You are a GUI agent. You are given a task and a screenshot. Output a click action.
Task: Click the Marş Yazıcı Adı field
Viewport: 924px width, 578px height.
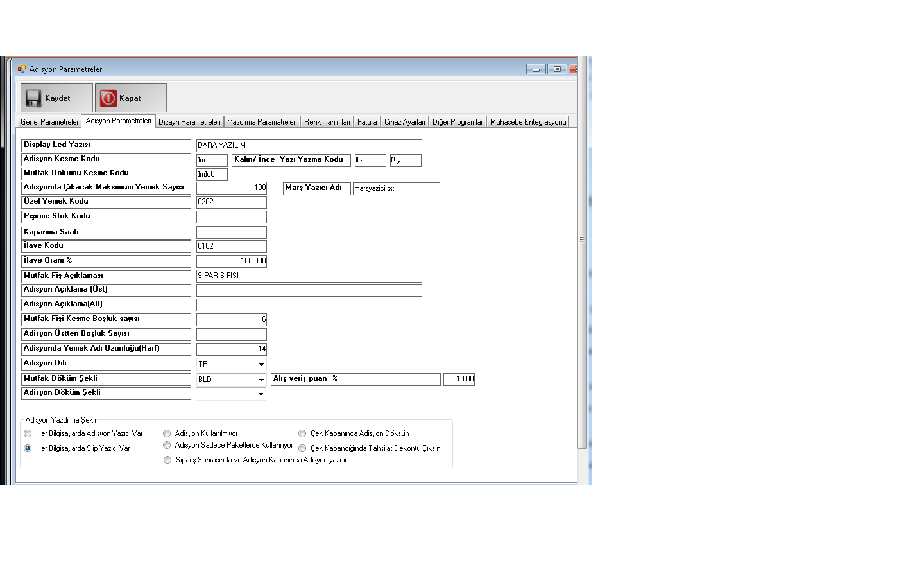pos(397,189)
